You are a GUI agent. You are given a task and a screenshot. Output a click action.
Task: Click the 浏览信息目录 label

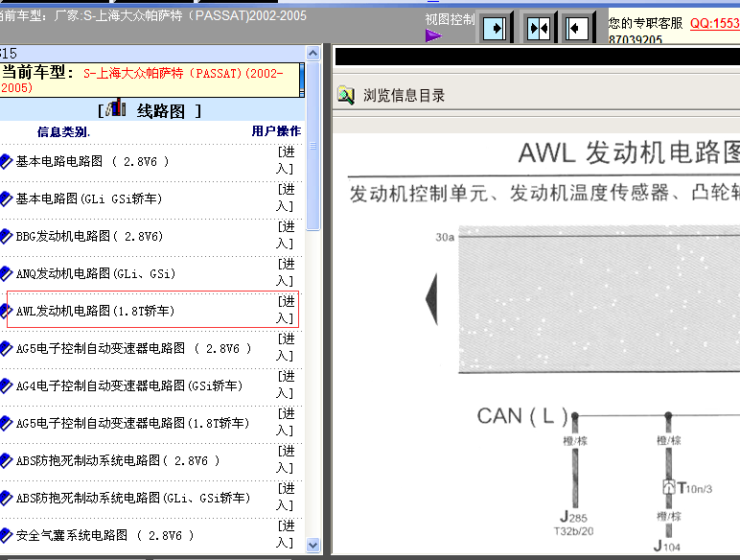click(x=404, y=95)
